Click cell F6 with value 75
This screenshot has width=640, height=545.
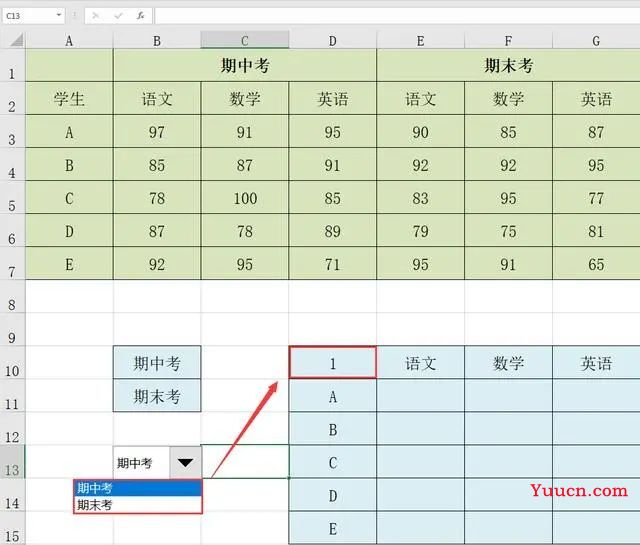[x=508, y=231]
